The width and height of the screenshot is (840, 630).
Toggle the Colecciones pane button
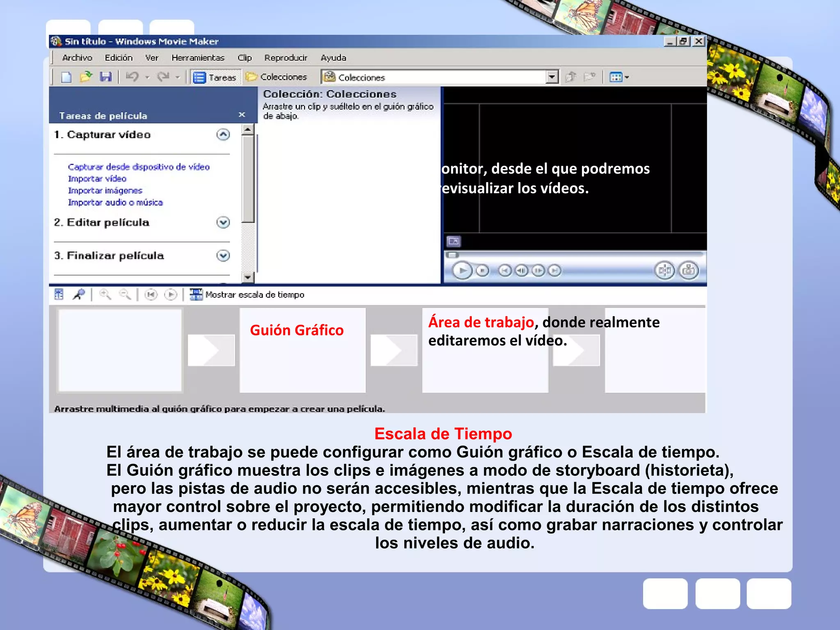276,77
